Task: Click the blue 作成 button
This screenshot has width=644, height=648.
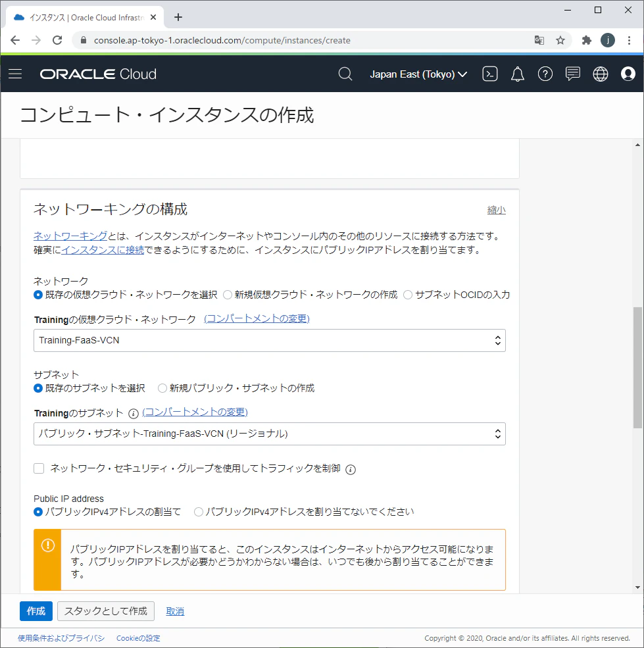Action: (36, 611)
